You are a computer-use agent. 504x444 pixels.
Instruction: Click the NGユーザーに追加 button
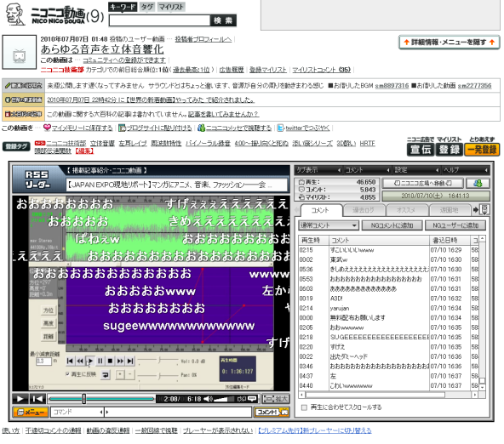click(x=455, y=225)
